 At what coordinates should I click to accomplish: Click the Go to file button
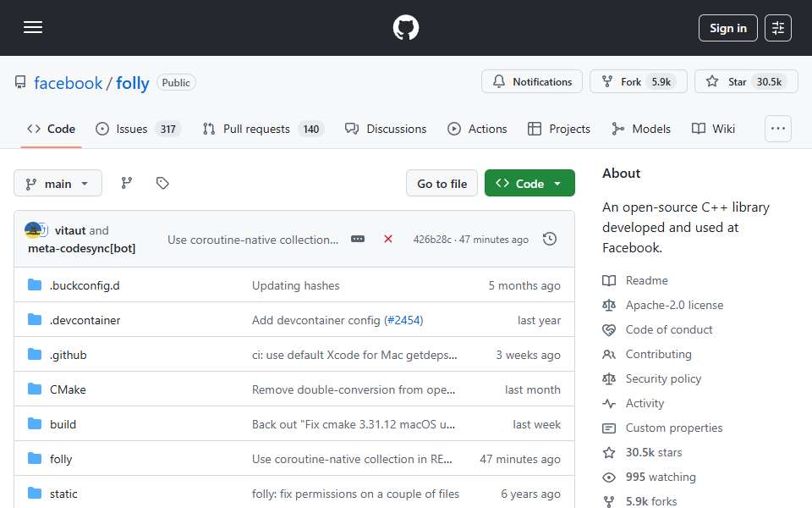pyautogui.click(x=442, y=184)
